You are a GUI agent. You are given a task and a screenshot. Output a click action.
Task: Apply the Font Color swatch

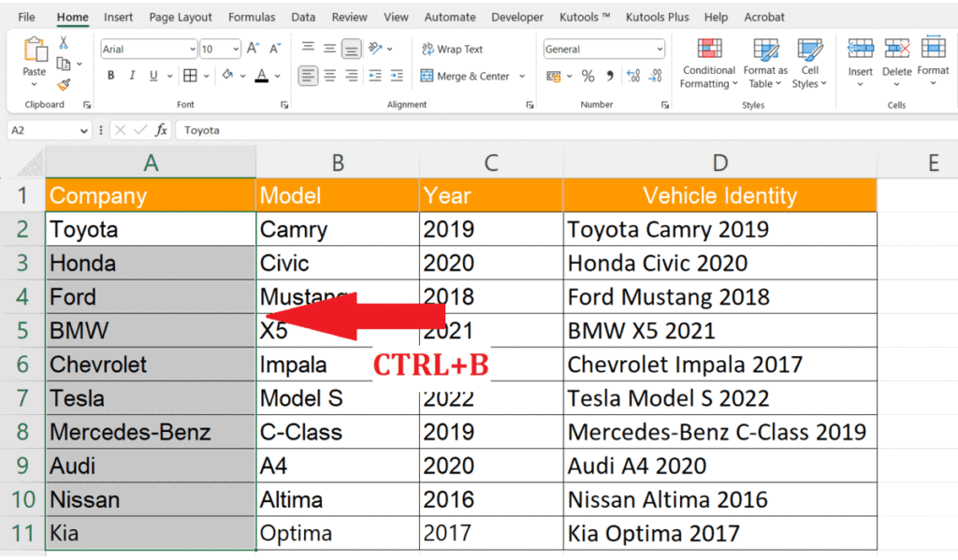tap(262, 76)
